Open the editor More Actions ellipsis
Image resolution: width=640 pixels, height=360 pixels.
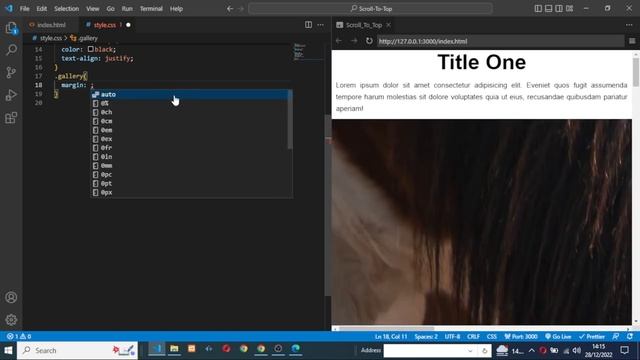point(321,25)
